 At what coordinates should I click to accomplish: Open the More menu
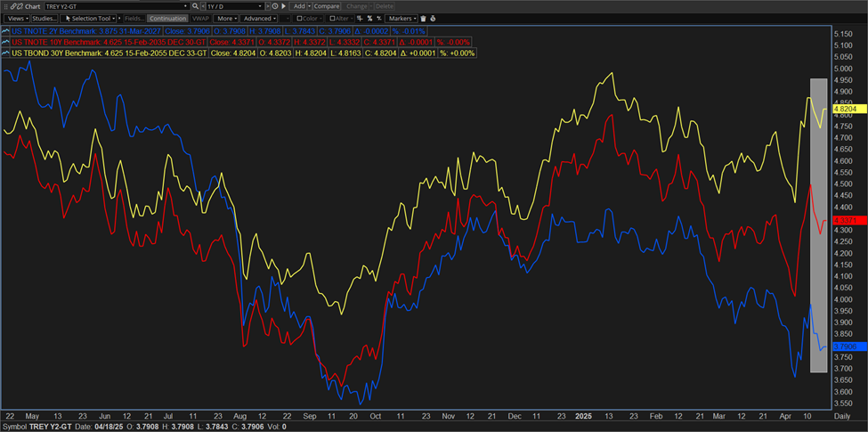[226, 18]
